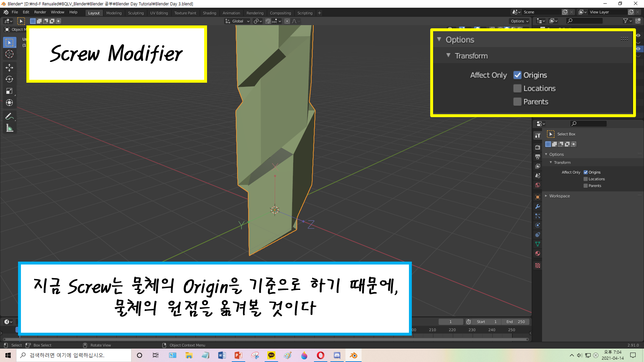644x362 pixels.
Task: Click the End frame 250 field
Action: pyautogui.click(x=516, y=322)
